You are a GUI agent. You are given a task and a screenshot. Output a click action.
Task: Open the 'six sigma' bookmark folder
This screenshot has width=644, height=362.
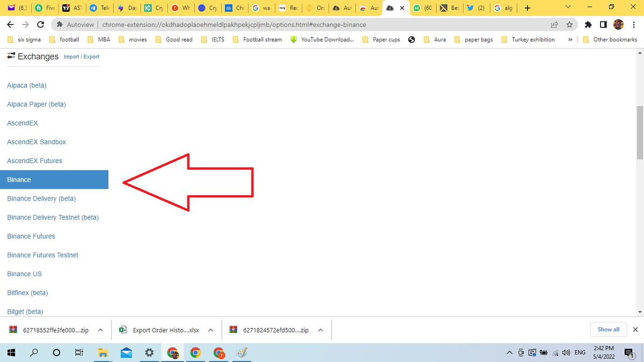click(x=25, y=40)
